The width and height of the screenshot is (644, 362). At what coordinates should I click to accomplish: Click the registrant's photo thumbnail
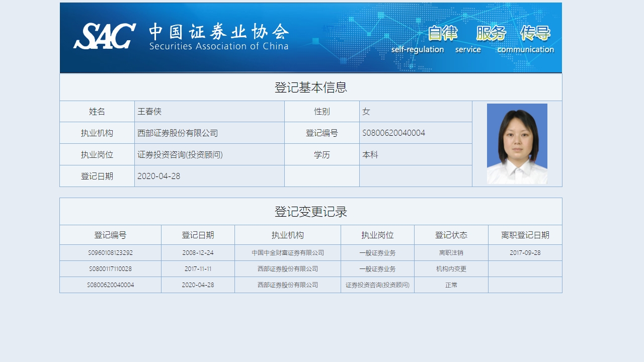517,144
